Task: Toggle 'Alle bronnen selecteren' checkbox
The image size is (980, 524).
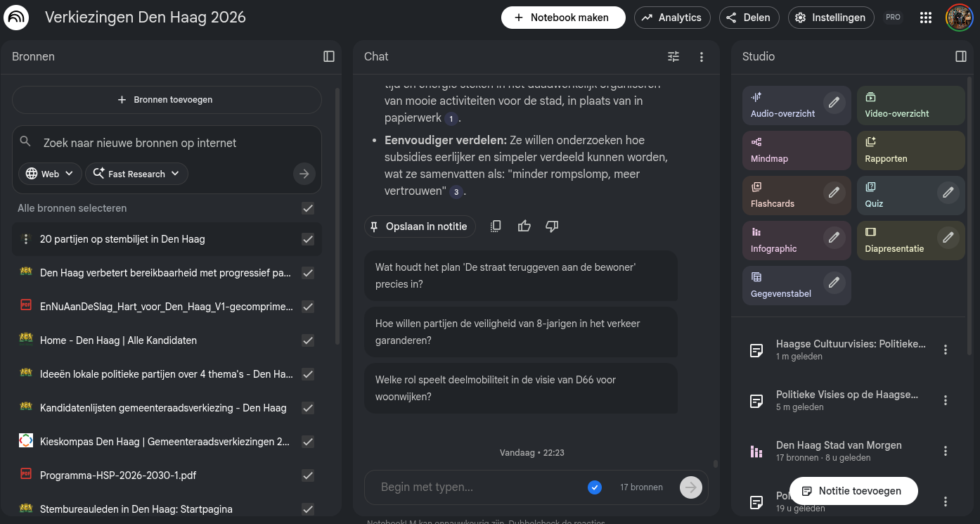Action: (x=307, y=208)
